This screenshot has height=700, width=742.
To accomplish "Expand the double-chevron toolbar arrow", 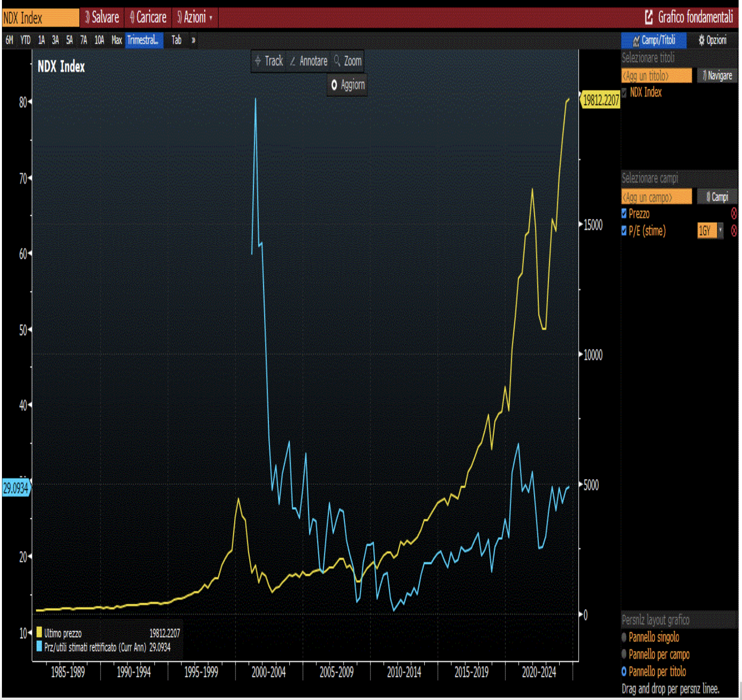I will click(193, 40).
